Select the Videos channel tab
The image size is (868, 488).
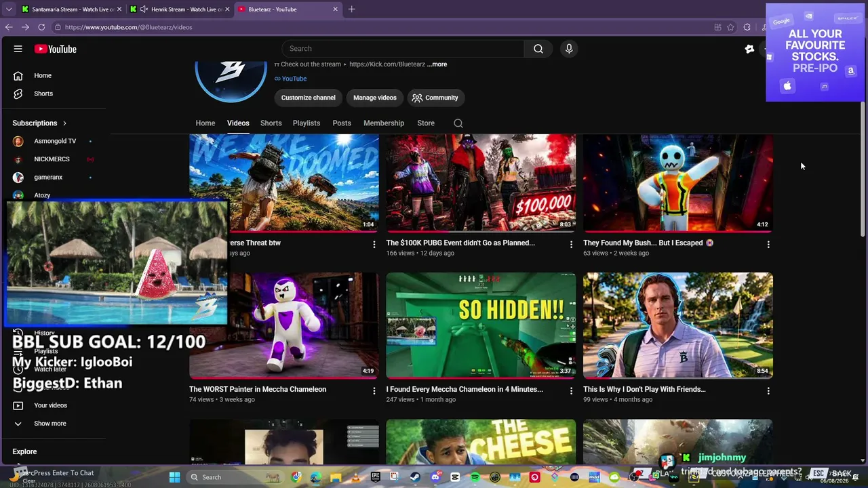[238, 123]
